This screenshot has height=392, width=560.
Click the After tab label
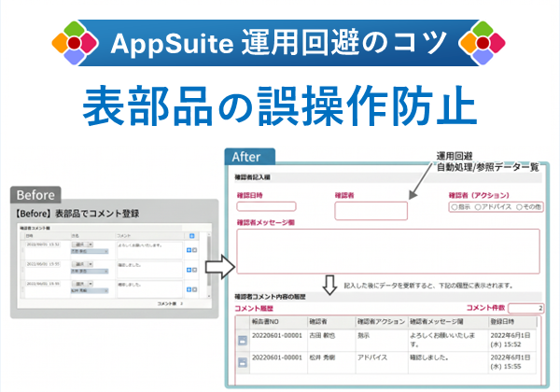coord(246,157)
